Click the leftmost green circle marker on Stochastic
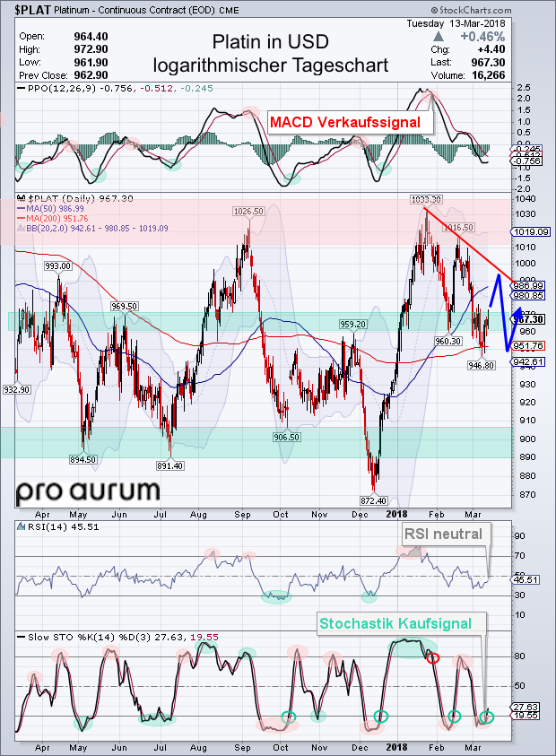This screenshot has height=756, width=556. 288,716
